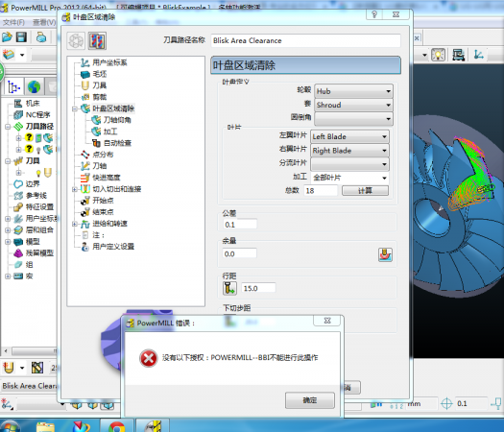Expand 宏 node in explorer

(x=8, y=276)
